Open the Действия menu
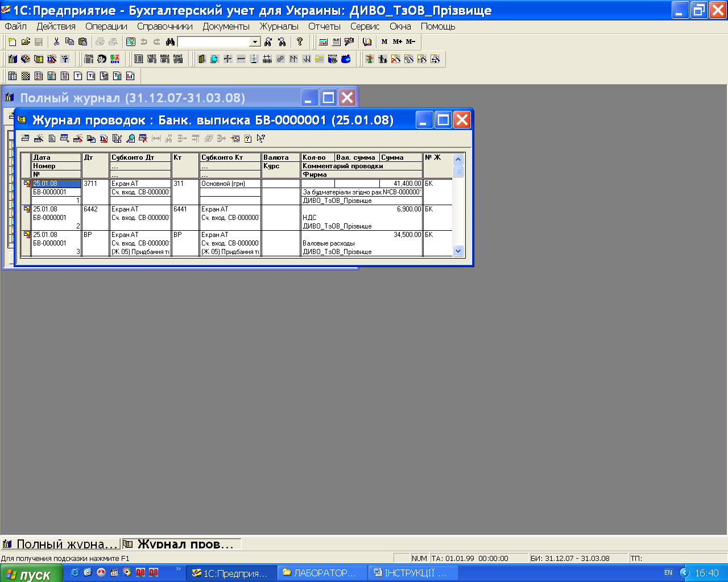 [56, 26]
